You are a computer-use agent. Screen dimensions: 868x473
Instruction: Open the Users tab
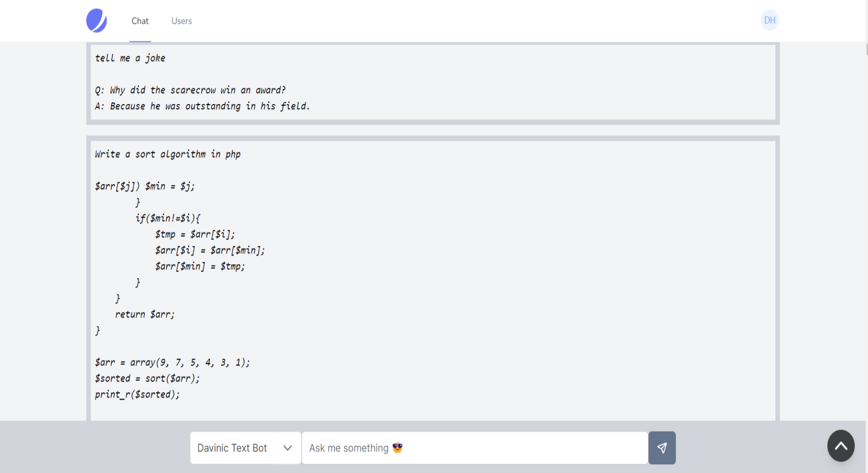(x=181, y=21)
